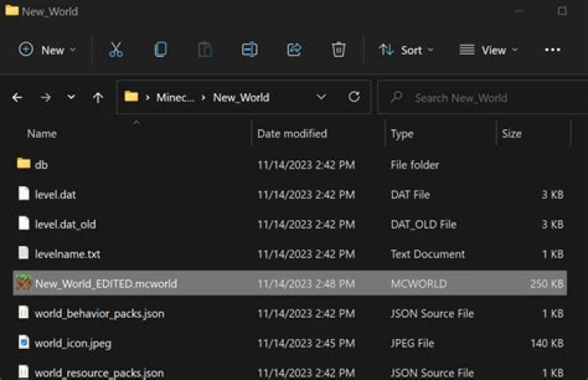588x380 pixels.
Task: Click the Share icon in toolbar
Action: [294, 50]
